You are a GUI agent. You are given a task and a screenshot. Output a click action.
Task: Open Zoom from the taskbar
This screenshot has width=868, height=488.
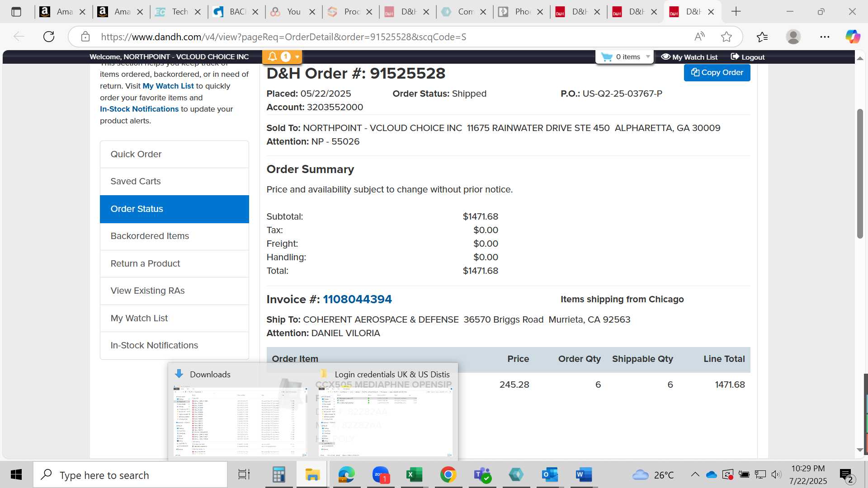pos(381,474)
